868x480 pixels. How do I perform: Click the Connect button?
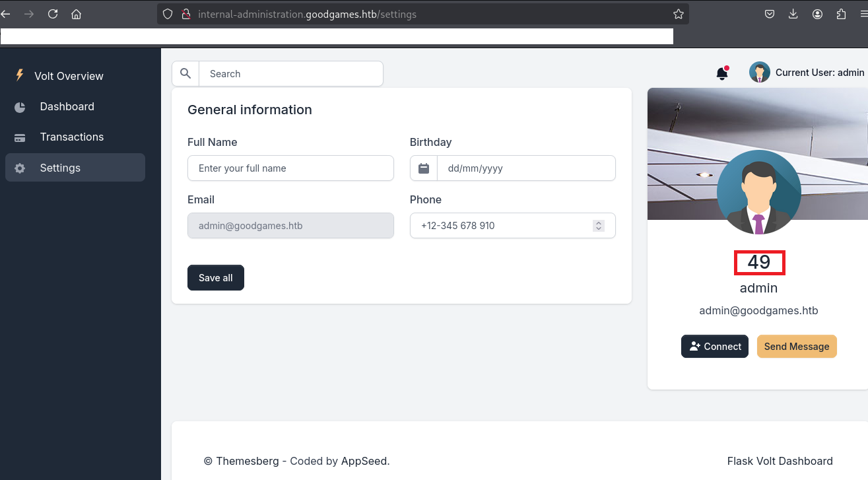[714, 347]
